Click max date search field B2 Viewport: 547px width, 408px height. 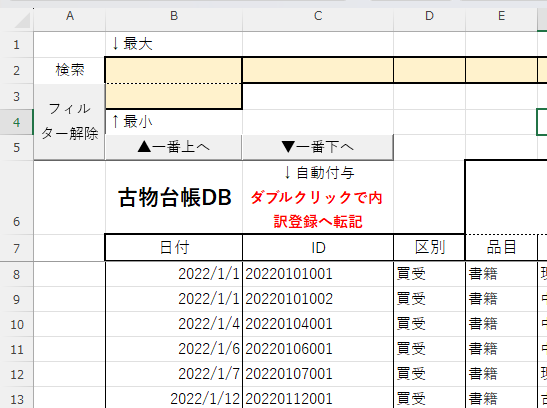[x=173, y=70]
